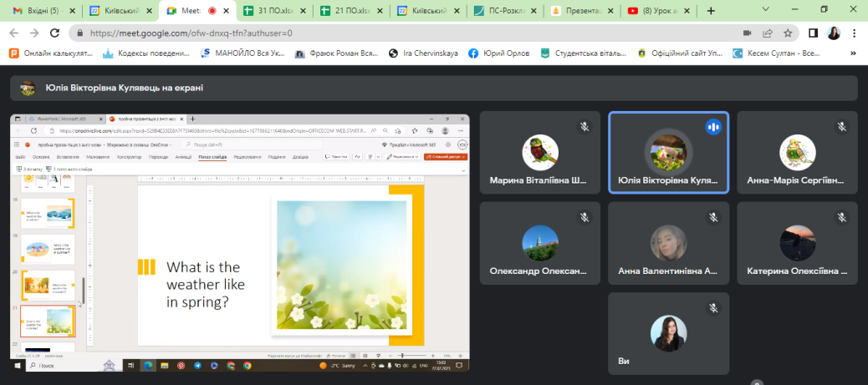Click muted mic icon on the Ви tile
The image size is (868, 385).
click(x=713, y=307)
